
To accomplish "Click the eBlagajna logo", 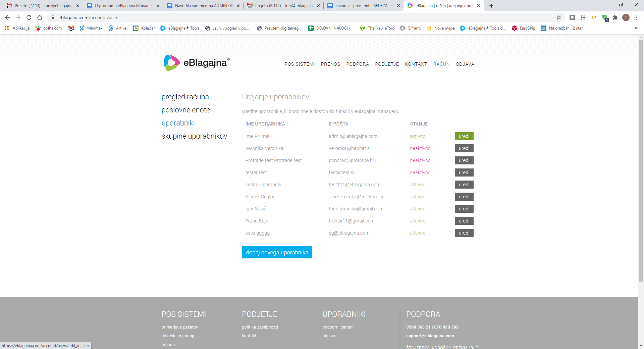I will (x=197, y=63).
